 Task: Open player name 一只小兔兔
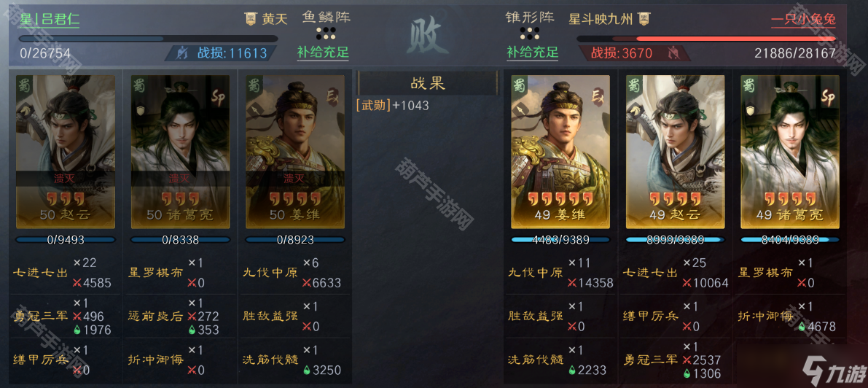tap(803, 20)
